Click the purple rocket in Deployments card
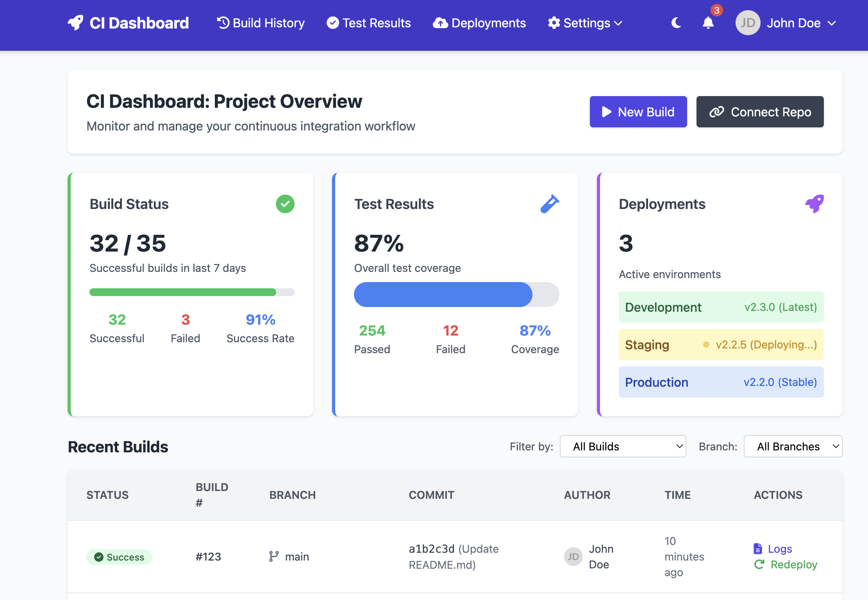 click(814, 204)
